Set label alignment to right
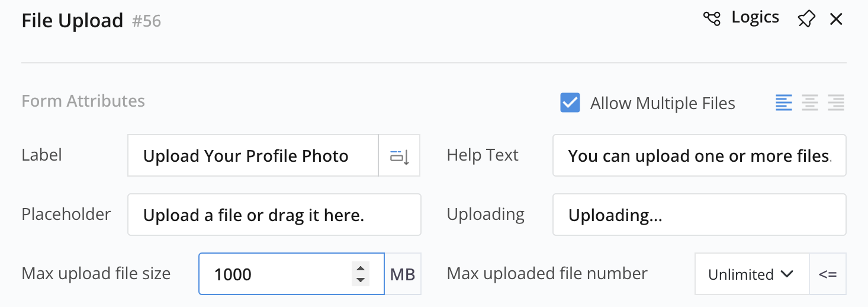This screenshot has width=868, height=307. coord(835,103)
